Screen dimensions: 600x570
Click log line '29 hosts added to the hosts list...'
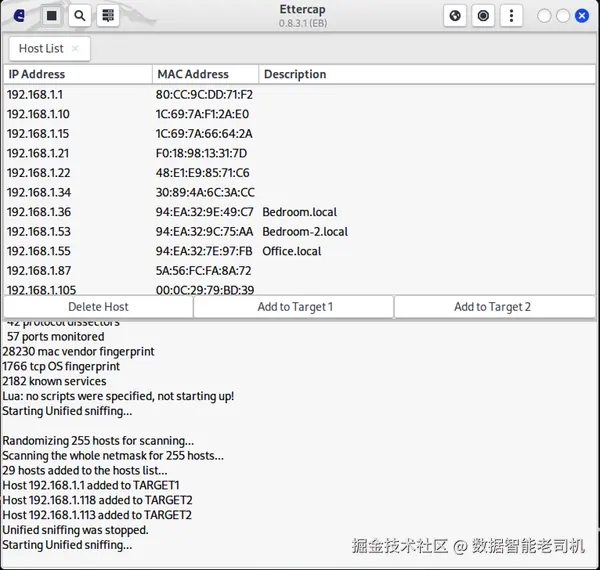[x=85, y=470]
